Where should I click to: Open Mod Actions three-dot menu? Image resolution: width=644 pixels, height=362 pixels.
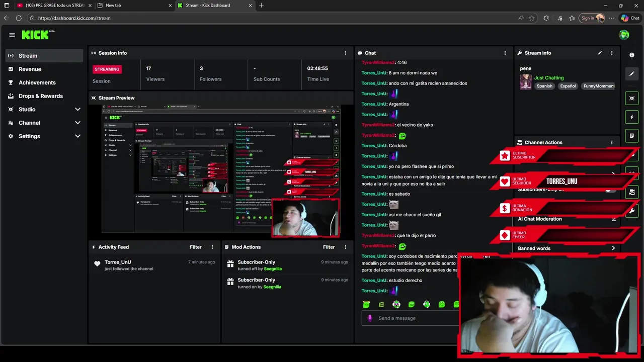click(345, 247)
